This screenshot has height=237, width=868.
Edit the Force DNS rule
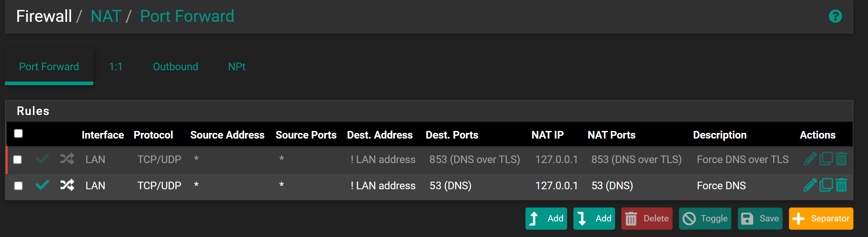(x=809, y=185)
